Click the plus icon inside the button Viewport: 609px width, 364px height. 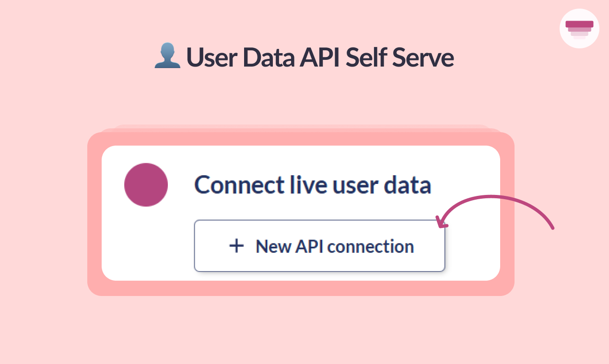[236, 246]
